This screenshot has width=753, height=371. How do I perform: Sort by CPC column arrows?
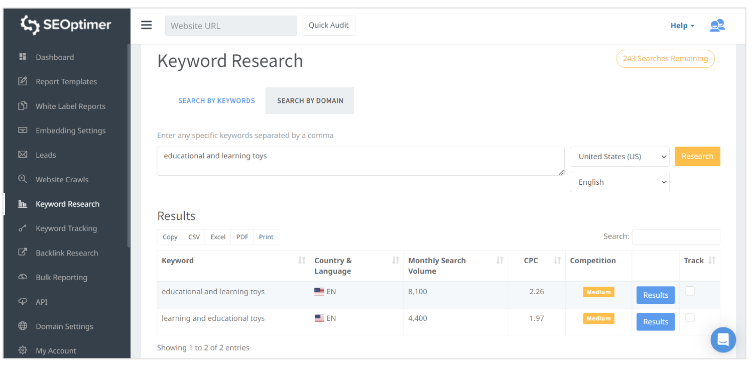[x=557, y=260]
